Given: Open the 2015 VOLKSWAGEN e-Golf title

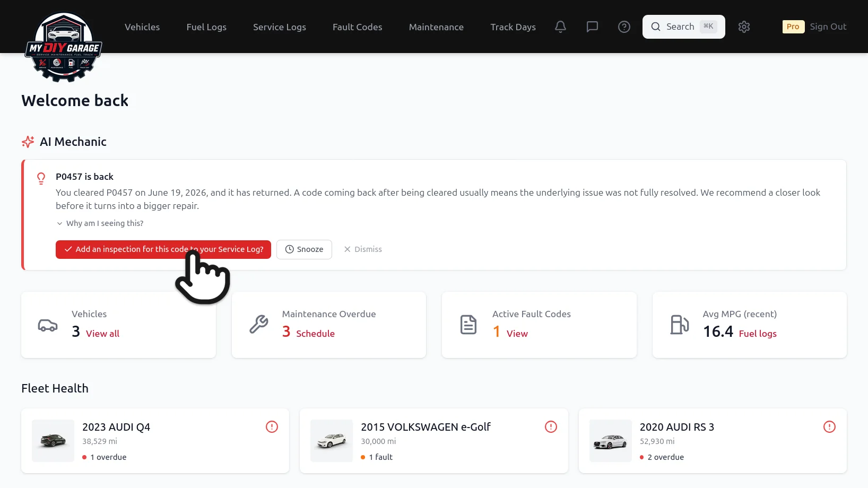Looking at the screenshot, I should tap(426, 427).
